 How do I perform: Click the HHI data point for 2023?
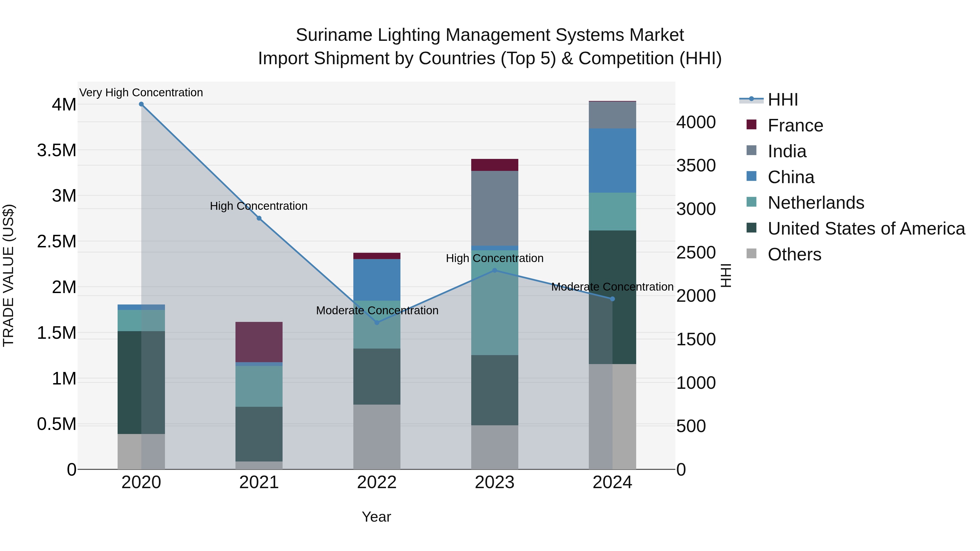coord(495,270)
